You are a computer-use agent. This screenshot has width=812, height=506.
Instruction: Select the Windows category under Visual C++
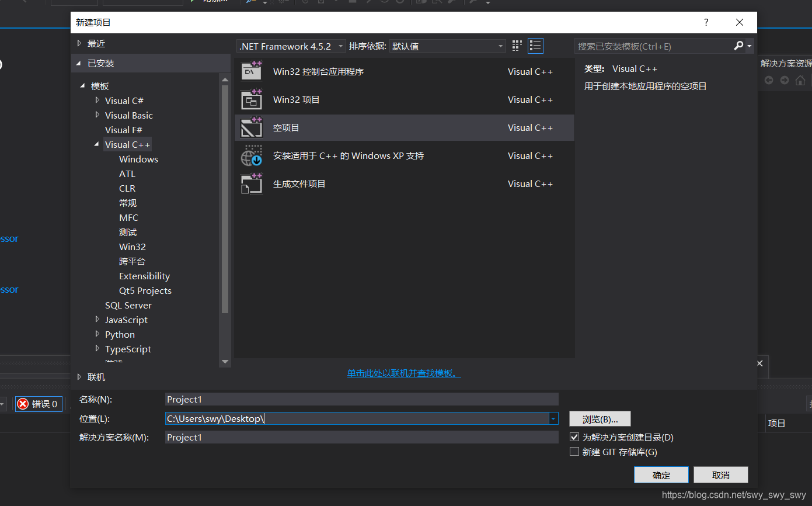[138, 159]
